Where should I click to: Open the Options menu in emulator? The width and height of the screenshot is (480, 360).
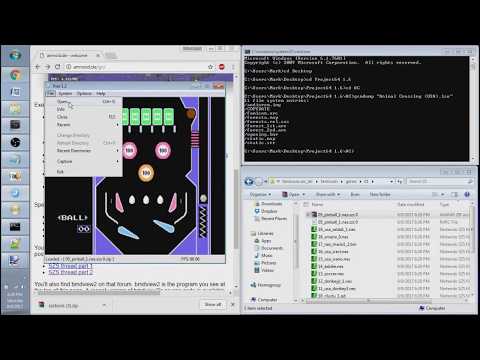[84, 93]
